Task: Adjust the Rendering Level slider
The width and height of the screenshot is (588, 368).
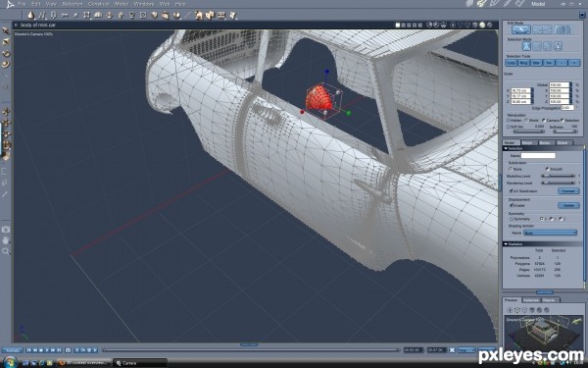Action: coord(558,183)
